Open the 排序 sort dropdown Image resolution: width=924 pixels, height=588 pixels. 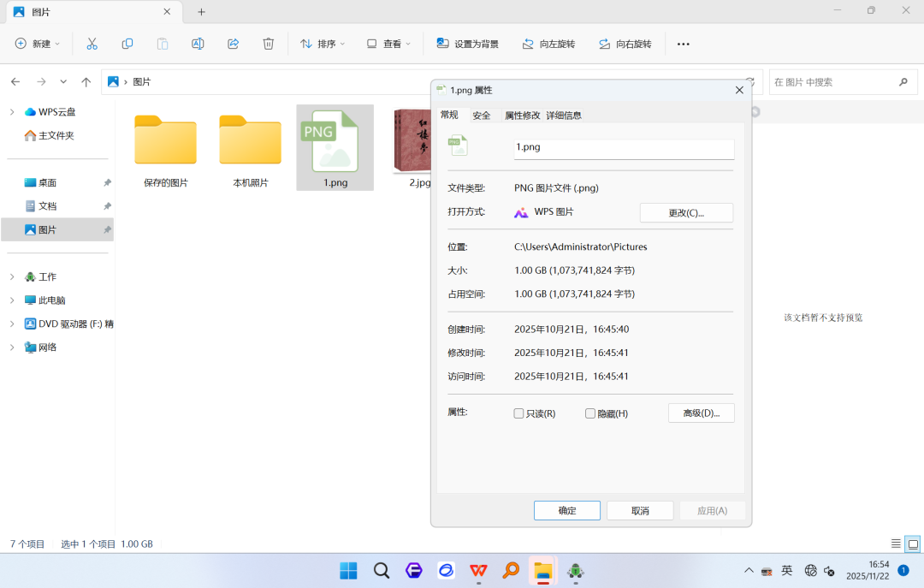point(323,44)
